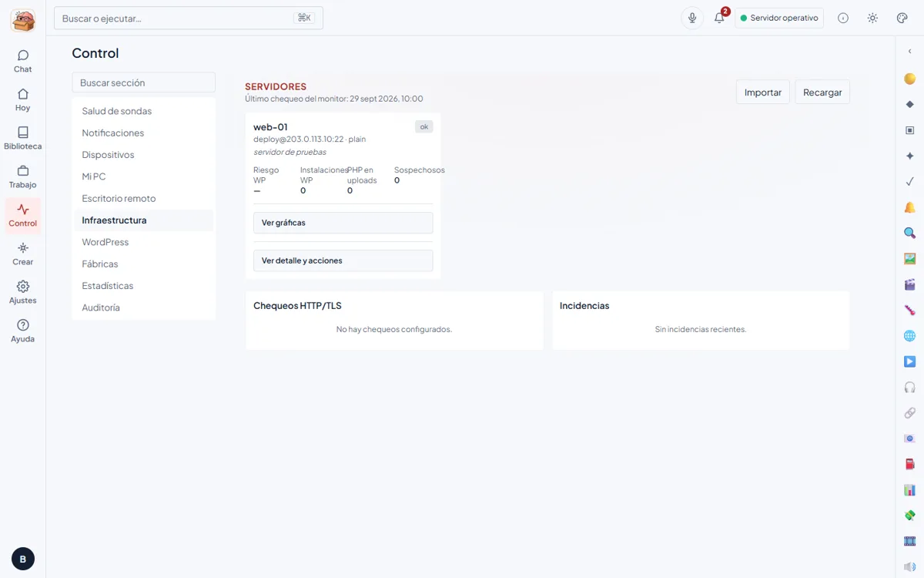Click the SERVIDORES heading
The height and width of the screenshot is (578, 924).
(276, 87)
